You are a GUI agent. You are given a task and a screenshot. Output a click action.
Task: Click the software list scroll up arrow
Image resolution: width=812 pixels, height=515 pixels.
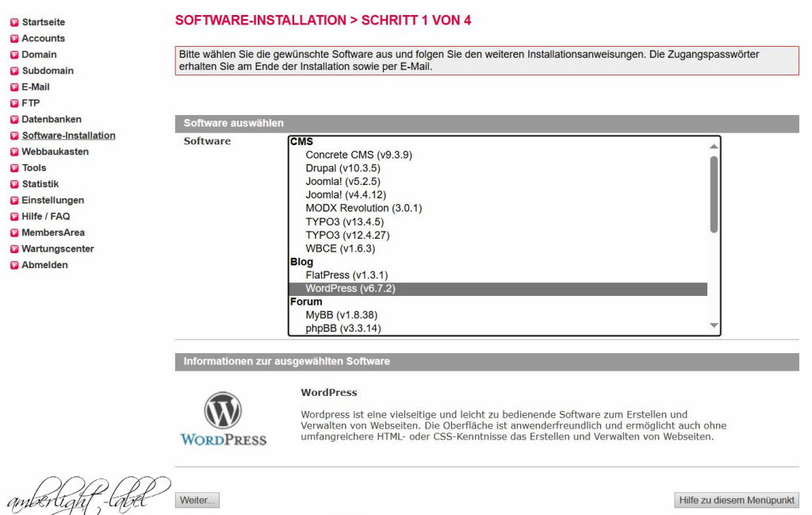tap(714, 147)
